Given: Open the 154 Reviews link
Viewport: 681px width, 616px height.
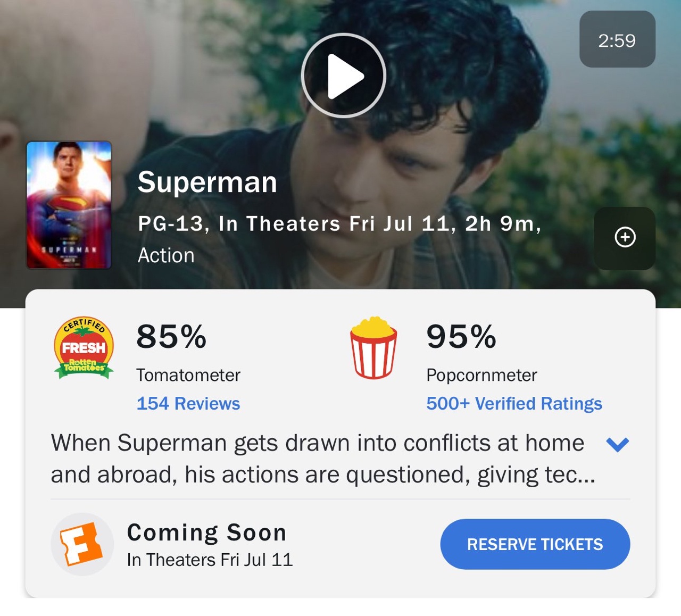Looking at the screenshot, I should tap(188, 404).
